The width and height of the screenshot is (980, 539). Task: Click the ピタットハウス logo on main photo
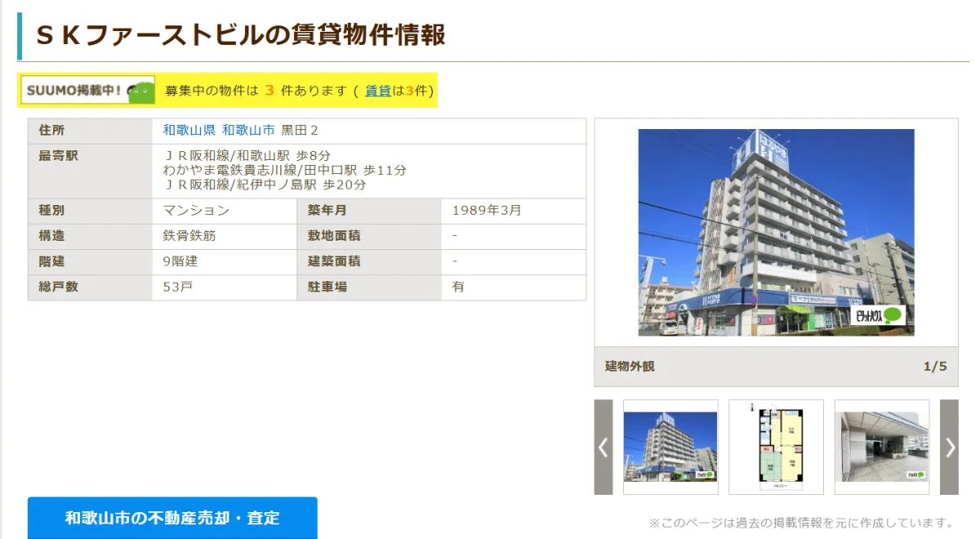point(878,316)
